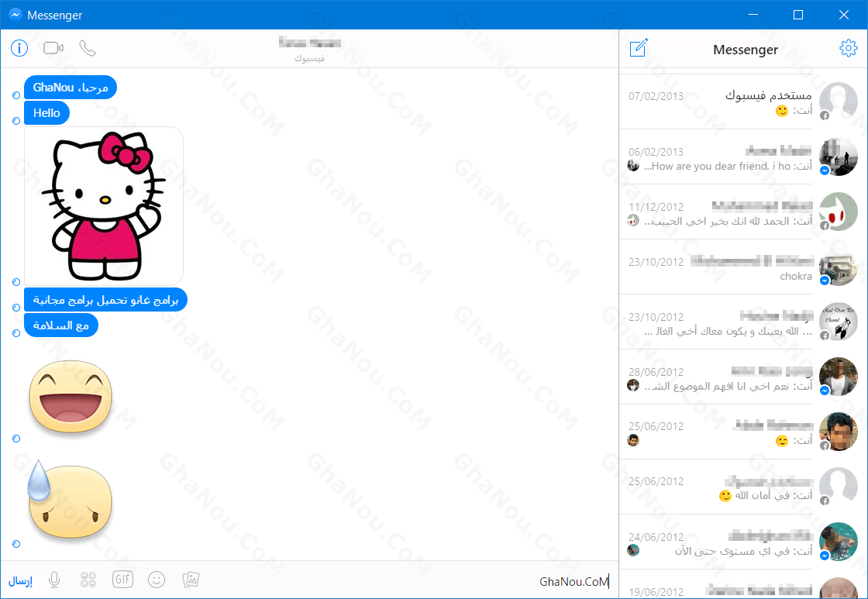Screen dimensions: 868x599
Task: Minimize the Messenger window
Action: pos(753,15)
